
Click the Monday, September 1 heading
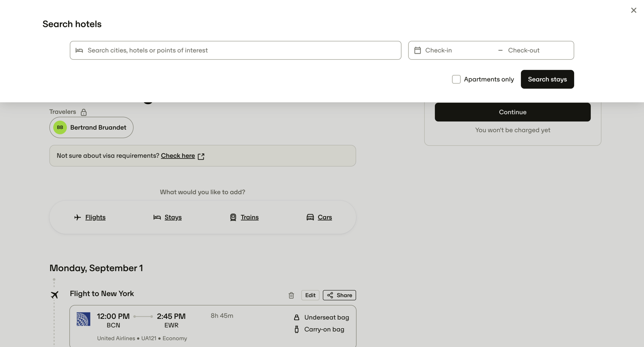coord(96,268)
